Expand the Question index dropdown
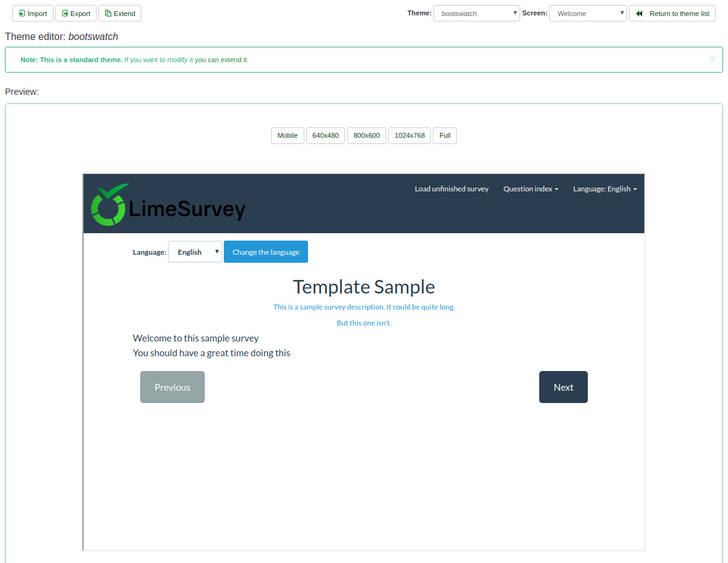This screenshot has height=563, width=728. tap(530, 189)
